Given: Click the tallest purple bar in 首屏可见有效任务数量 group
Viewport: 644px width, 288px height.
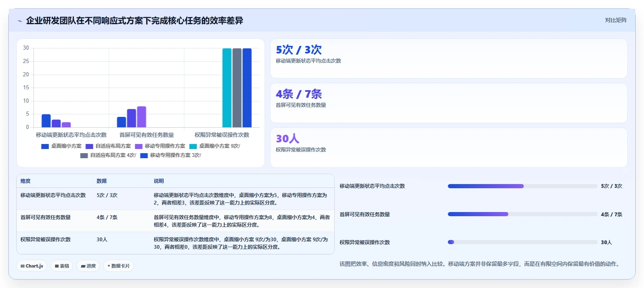Looking at the screenshot, I should click(x=141, y=117).
